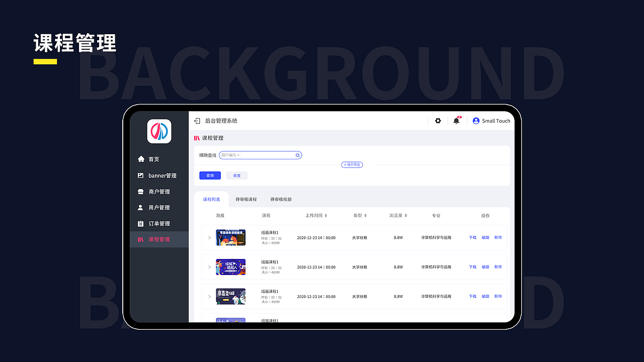Click the 后台管理系统 header title
This screenshot has height=362, width=644.
pyautogui.click(x=221, y=121)
